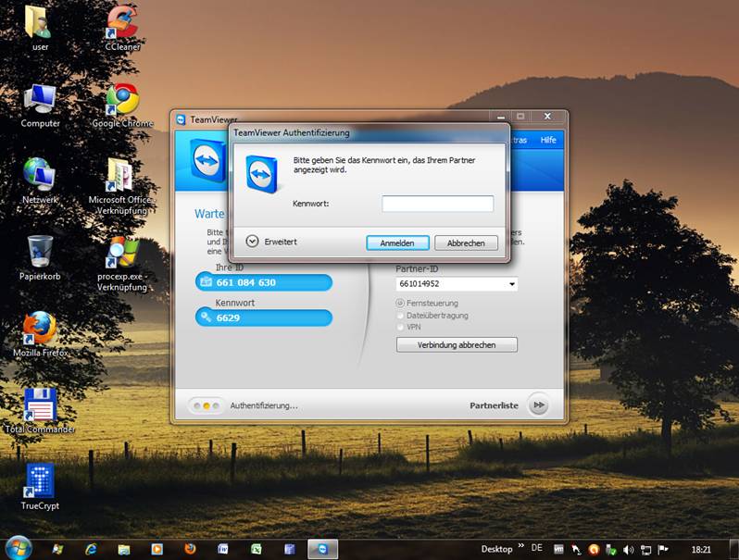Image resolution: width=739 pixels, height=560 pixels.
Task: Open the Hilfe menu
Action: click(x=548, y=140)
